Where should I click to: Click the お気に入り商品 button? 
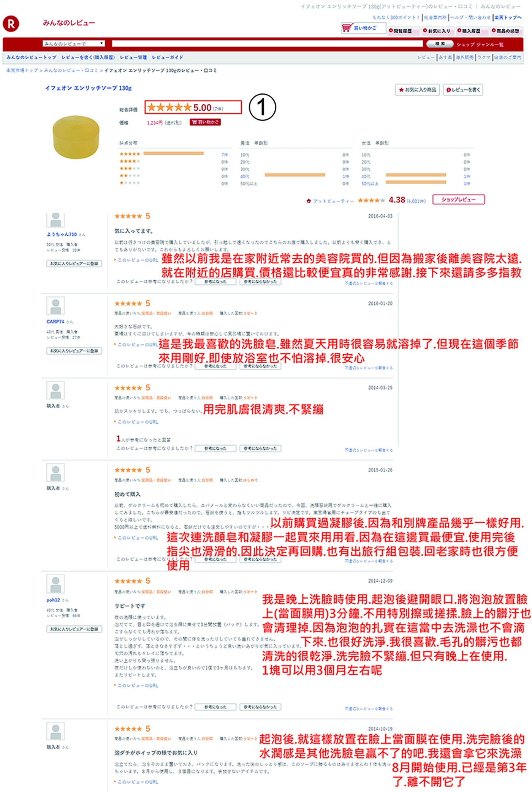click(418, 90)
